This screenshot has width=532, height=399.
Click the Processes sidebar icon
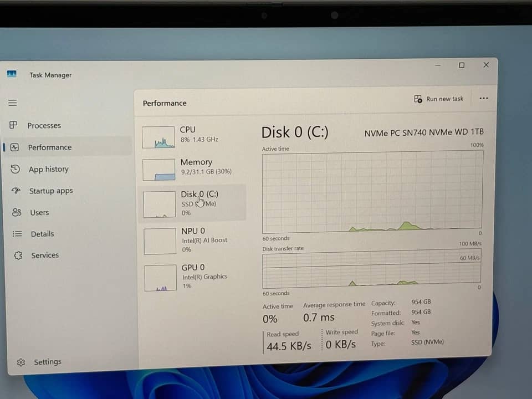(13, 125)
